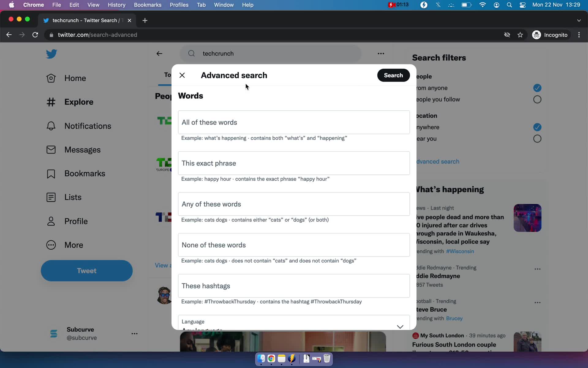Click the Search button in dialog
Image resolution: width=588 pixels, height=368 pixels.
click(x=393, y=75)
